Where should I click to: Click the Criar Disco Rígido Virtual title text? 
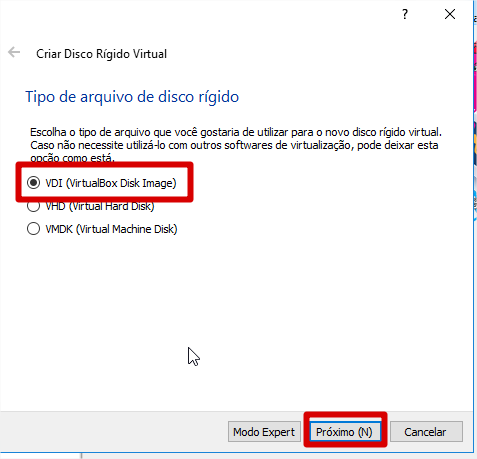pyautogui.click(x=101, y=54)
